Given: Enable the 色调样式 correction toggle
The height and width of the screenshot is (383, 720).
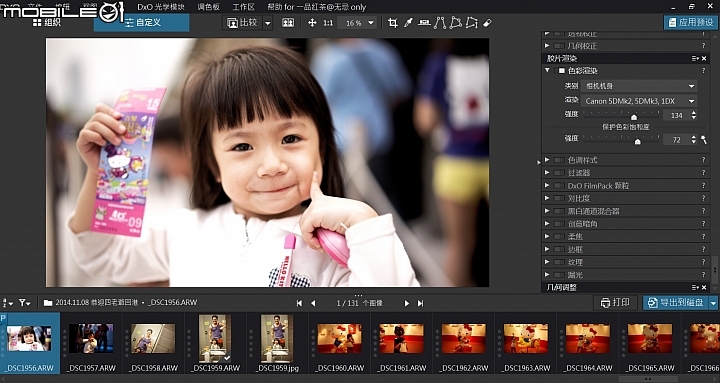Looking at the screenshot, I should tap(559, 160).
